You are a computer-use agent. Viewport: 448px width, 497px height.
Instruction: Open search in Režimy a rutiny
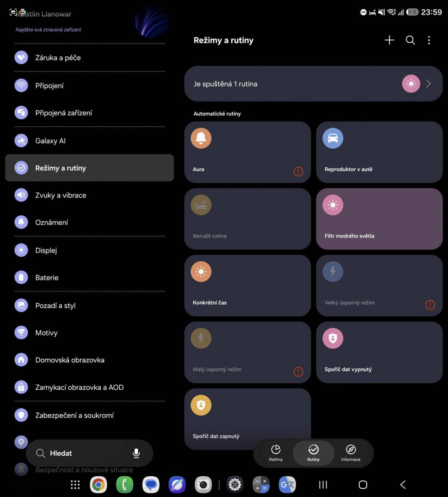pos(410,40)
